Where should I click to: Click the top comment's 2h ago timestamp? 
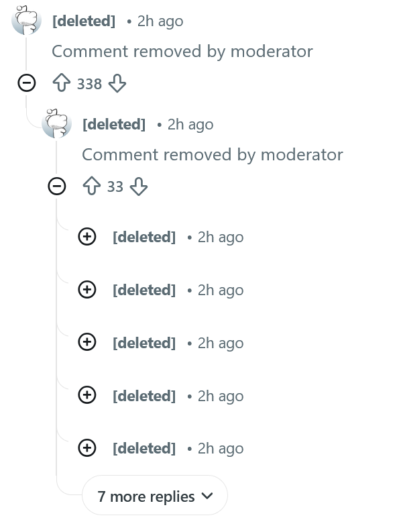click(x=160, y=21)
